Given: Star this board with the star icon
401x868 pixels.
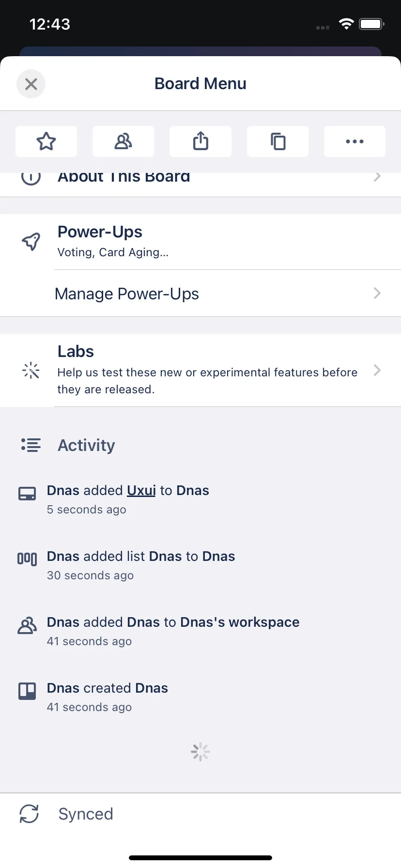Looking at the screenshot, I should (46, 141).
